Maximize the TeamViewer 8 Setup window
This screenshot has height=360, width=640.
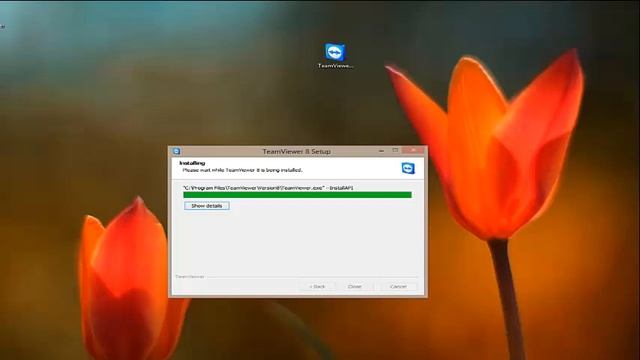coord(395,151)
